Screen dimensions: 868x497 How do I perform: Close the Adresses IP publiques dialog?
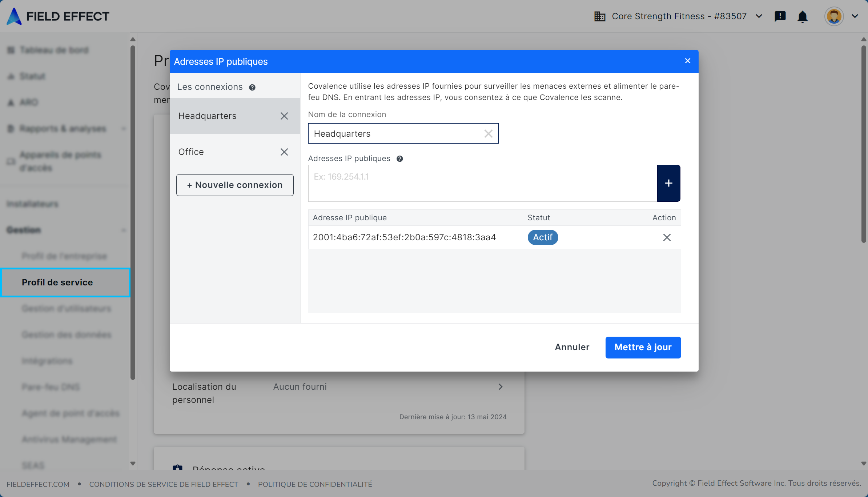coord(687,61)
